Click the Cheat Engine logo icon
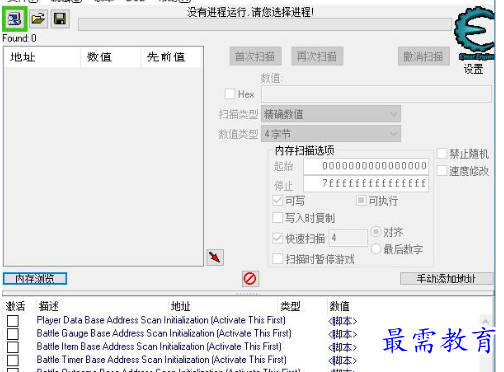The height and width of the screenshot is (372, 504). (475, 33)
